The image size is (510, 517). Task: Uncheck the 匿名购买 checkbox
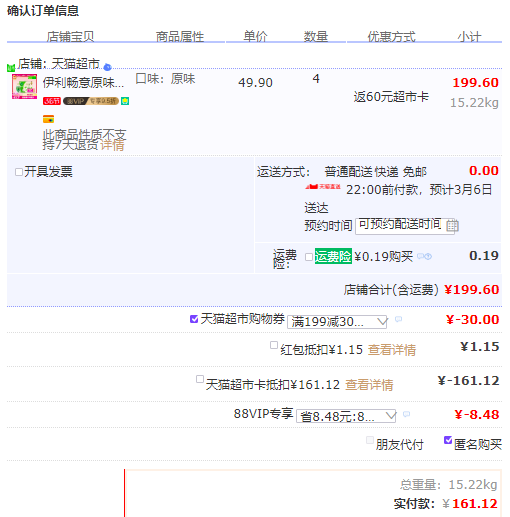tap(448, 440)
